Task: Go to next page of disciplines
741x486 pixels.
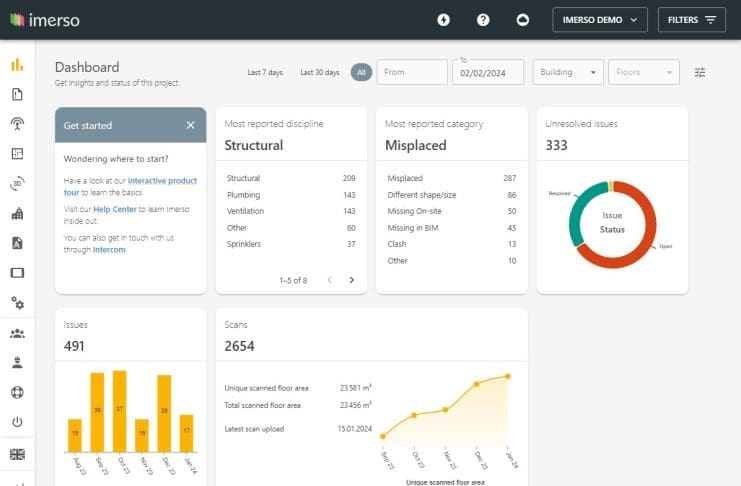Action: (351, 280)
